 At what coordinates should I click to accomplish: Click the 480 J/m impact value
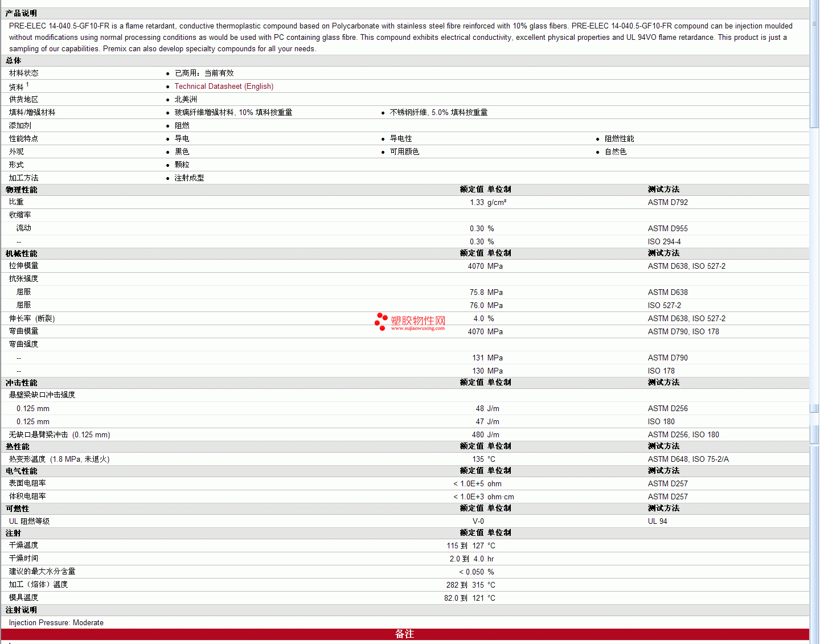pos(485,435)
